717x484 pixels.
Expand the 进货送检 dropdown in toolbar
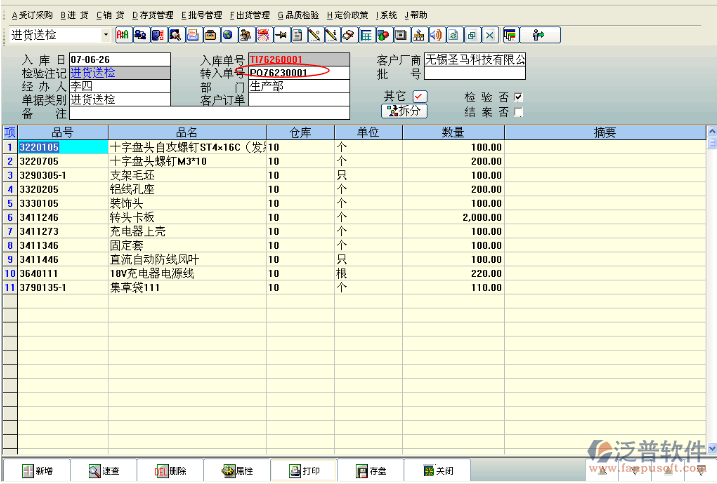106,35
